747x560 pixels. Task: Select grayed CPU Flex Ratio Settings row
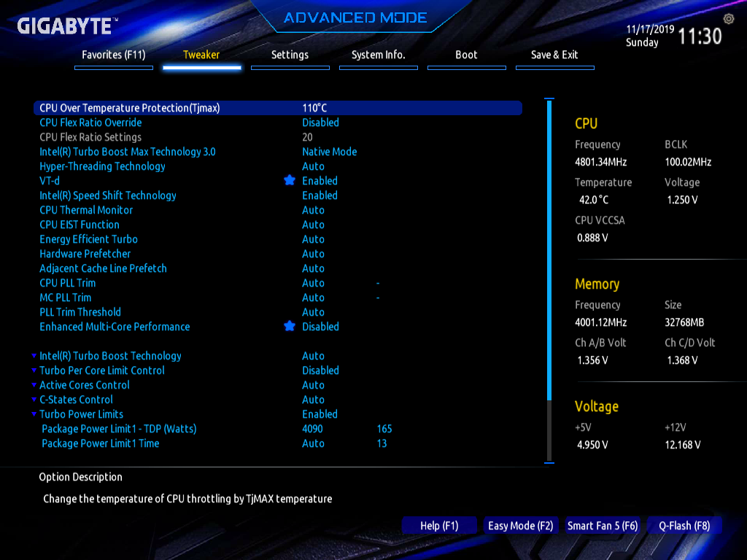(x=90, y=137)
